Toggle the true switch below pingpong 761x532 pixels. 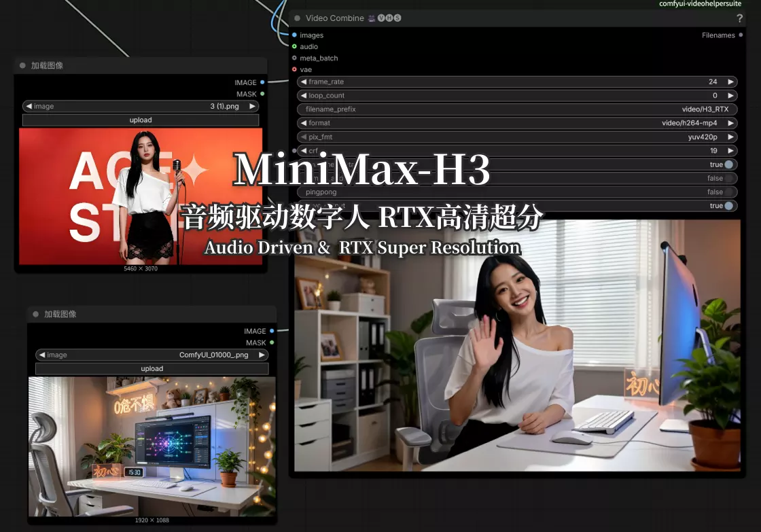(728, 206)
